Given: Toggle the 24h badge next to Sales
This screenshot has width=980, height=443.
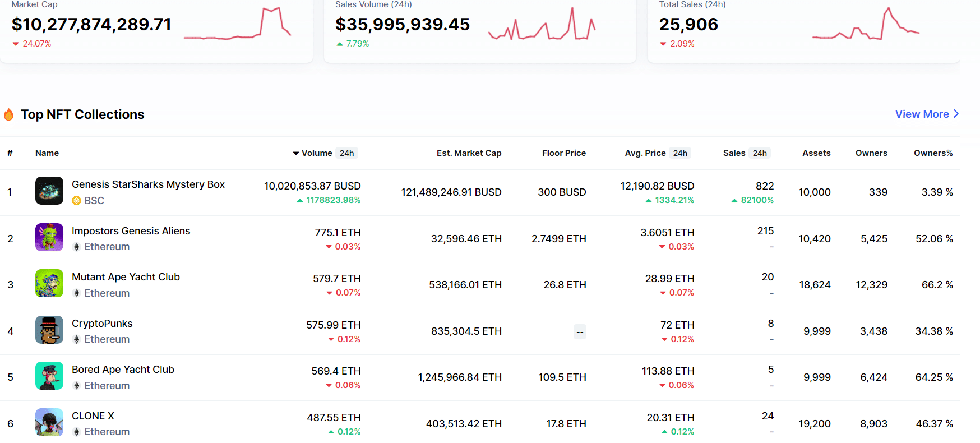Looking at the screenshot, I should click(x=760, y=153).
